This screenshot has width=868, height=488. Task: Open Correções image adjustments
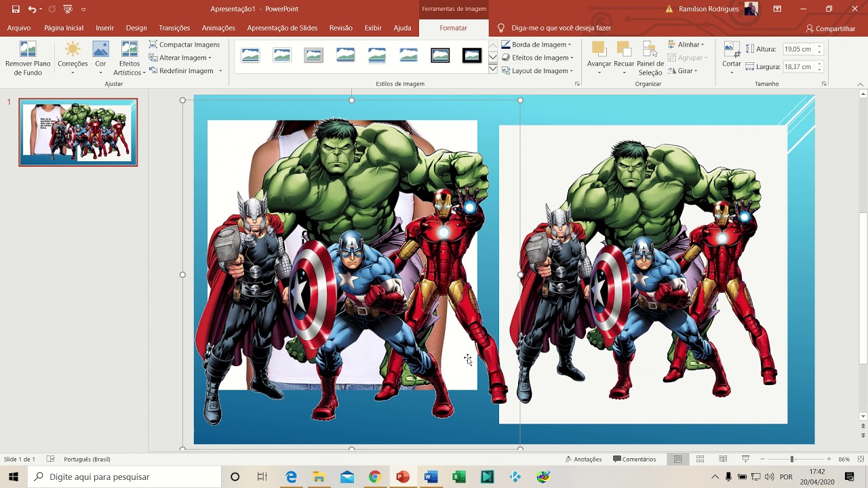click(73, 58)
